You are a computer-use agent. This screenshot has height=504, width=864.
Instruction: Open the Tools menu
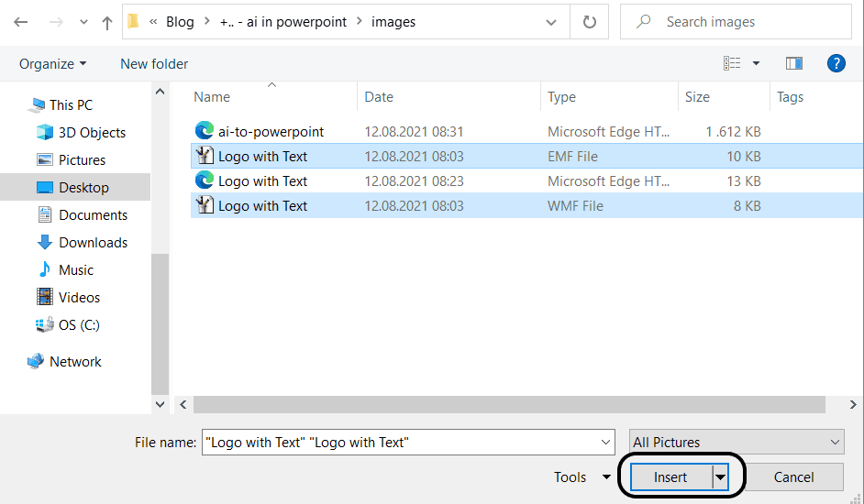pos(582,477)
